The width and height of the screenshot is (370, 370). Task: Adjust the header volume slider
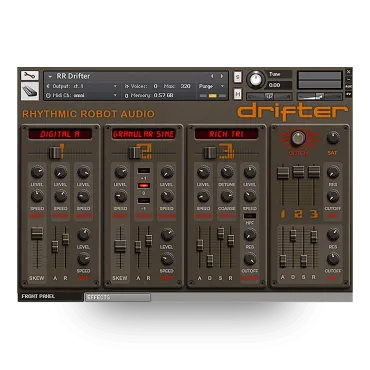(x=319, y=96)
